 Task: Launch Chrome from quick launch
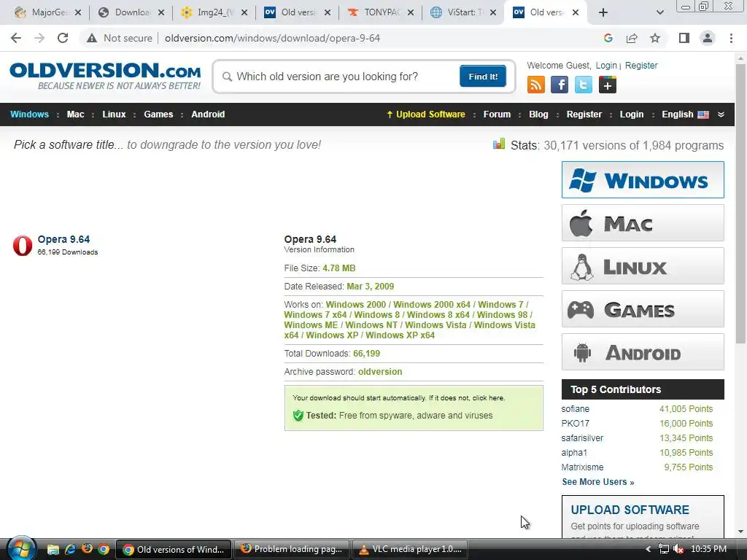tap(104, 549)
